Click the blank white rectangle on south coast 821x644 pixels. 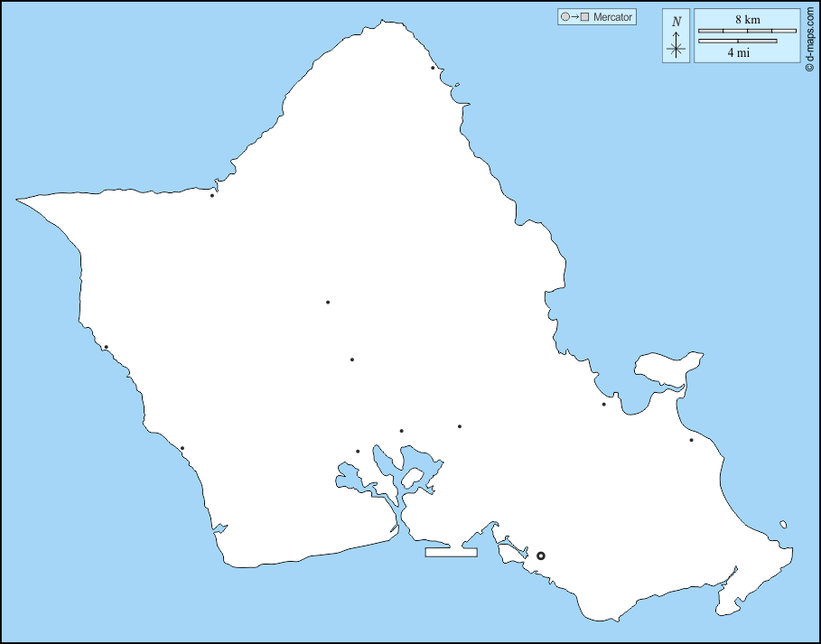point(451,551)
